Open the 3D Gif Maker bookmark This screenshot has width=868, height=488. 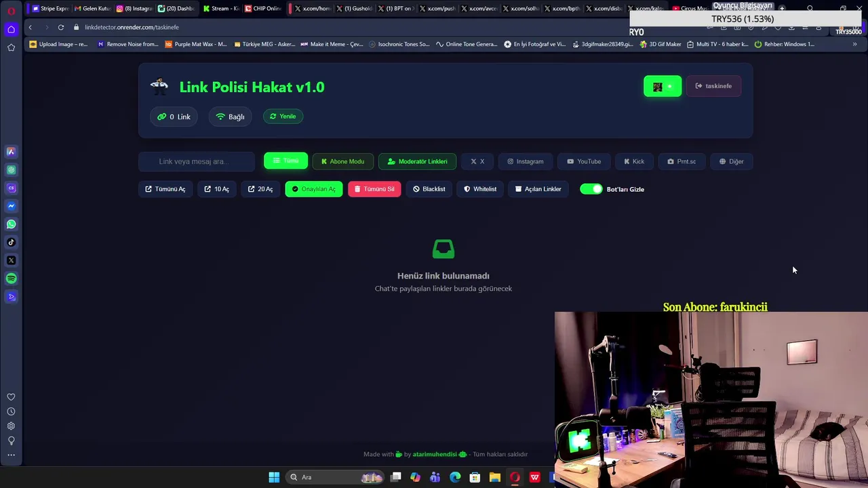click(x=659, y=44)
